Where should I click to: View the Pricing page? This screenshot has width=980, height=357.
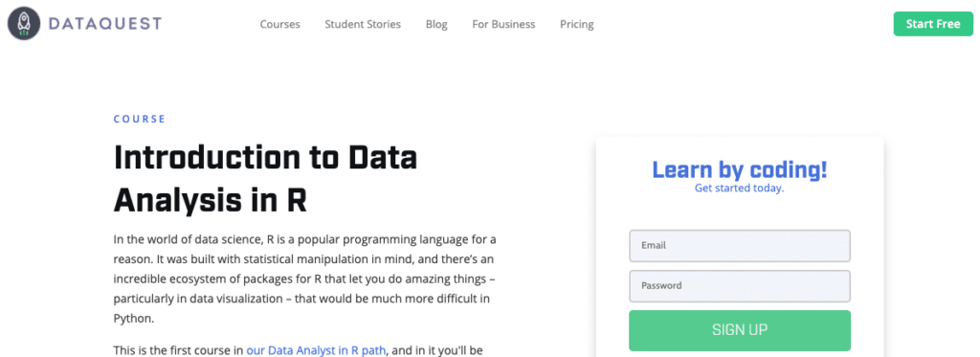[x=577, y=24]
